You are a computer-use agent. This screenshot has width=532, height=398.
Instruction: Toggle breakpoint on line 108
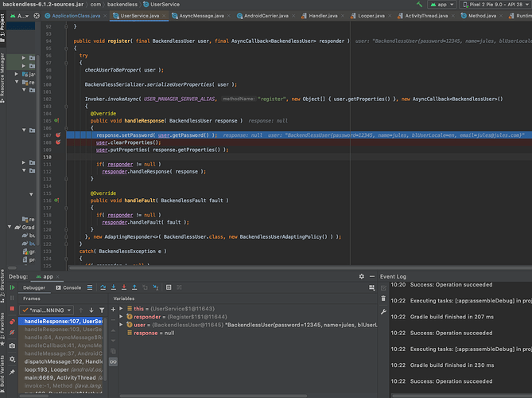pos(58,142)
